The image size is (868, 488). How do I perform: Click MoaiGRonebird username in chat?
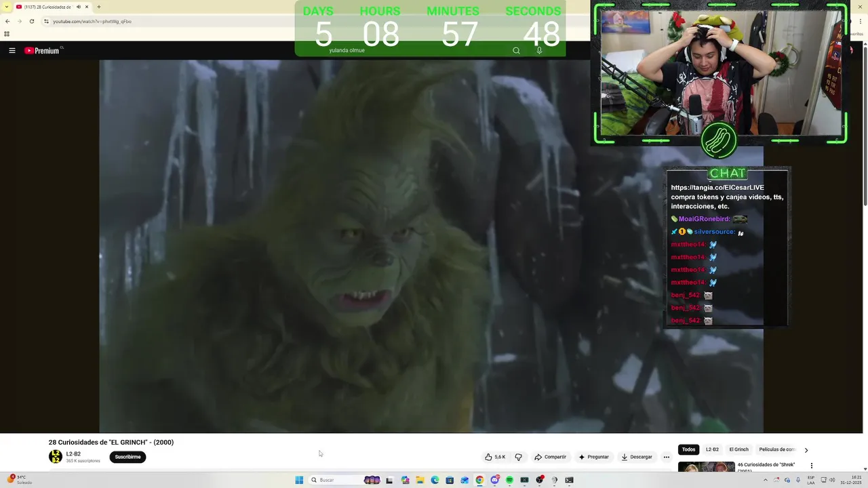click(704, 219)
